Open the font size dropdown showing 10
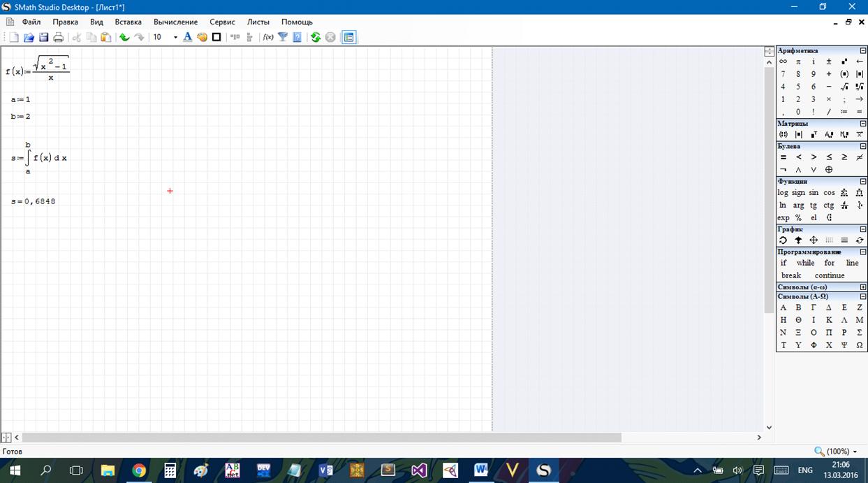Viewport: 868px width, 483px height. 175,37
